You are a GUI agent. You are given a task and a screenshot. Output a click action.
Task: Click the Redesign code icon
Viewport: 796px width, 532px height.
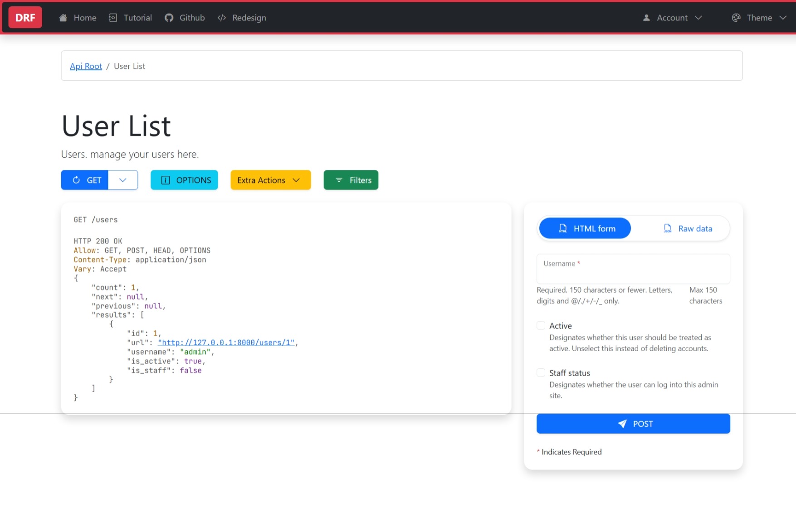[x=221, y=17]
